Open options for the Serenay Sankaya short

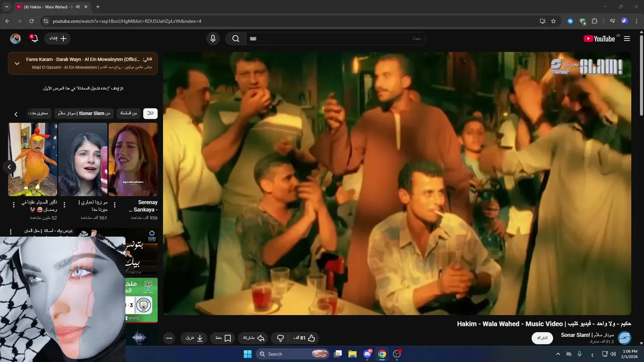click(x=114, y=205)
